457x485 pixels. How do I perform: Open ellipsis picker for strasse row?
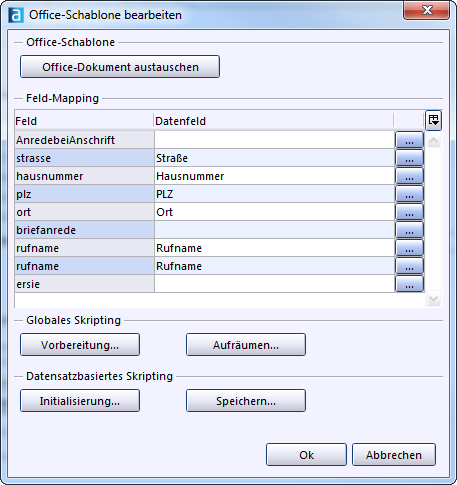click(409, 158)
